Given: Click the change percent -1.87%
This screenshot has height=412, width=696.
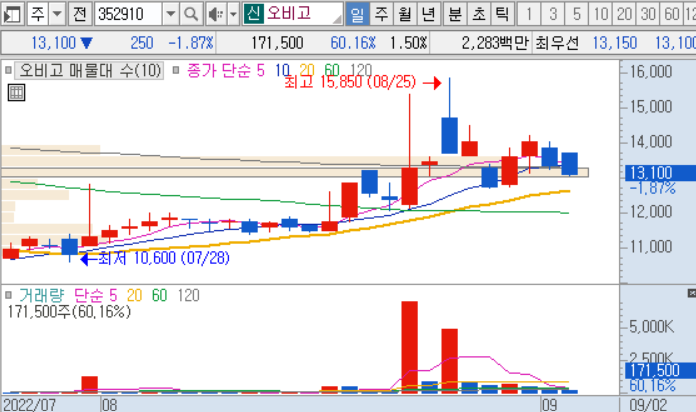Looking at the screenshot, I should pyautogui.click(x=191, y=43).
